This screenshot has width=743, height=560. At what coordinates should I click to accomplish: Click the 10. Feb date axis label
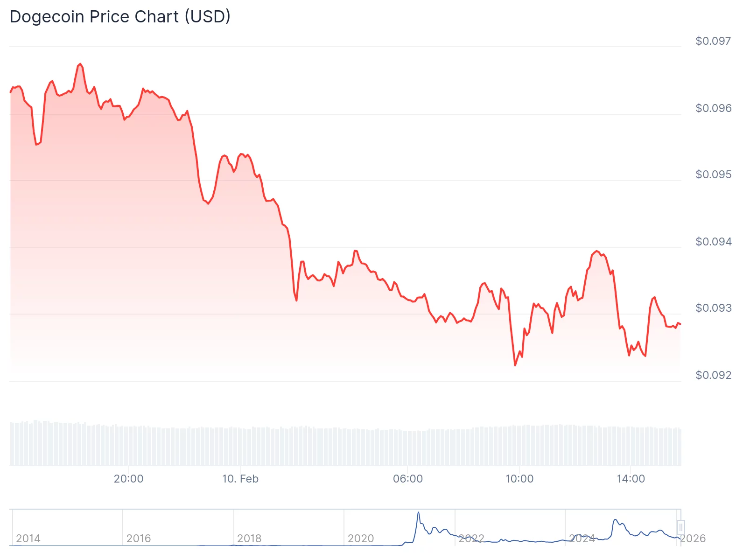[x=240, y=479]
